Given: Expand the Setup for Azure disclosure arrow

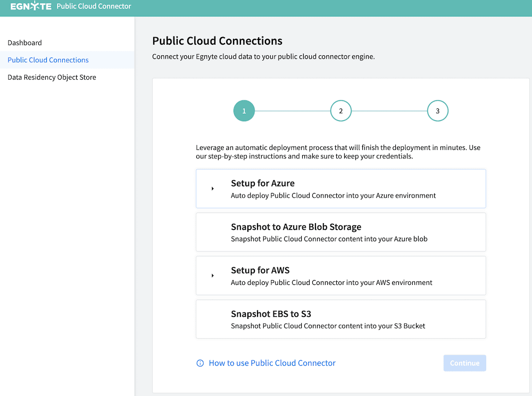Looking at the screenshot, I should pyautogui.click(x=213, y=188).
